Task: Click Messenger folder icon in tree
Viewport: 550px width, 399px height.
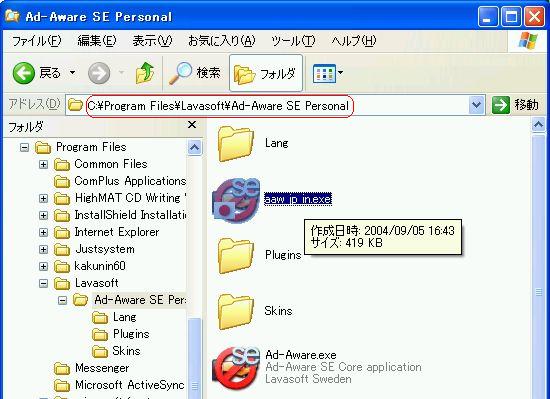Action: (x=62, y=368)
